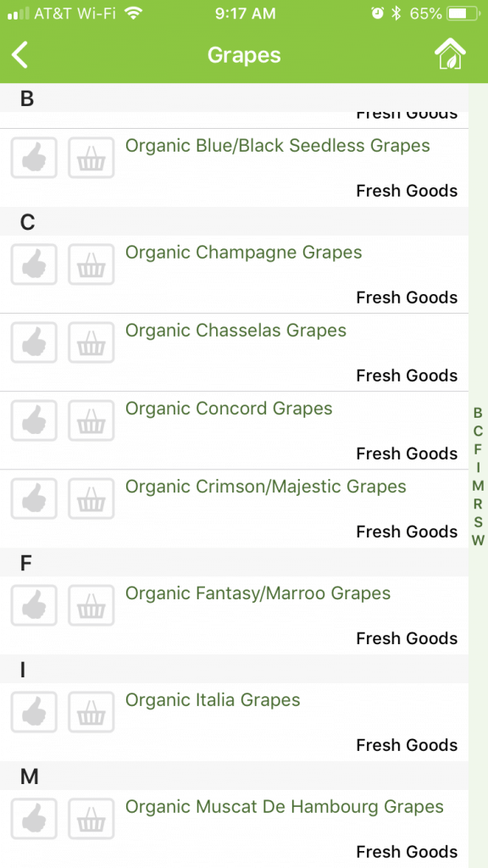Open Organic Muscat De Hambourg Grapes
Image resolution: width=488 pixels, height=868 pixels.
pyautogui.click(x=285, y=807)
